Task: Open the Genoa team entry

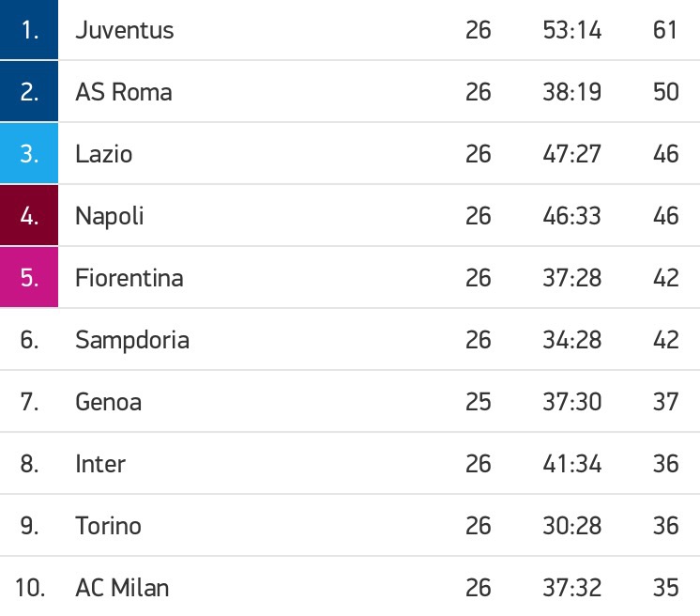Action: click(109, 402)
